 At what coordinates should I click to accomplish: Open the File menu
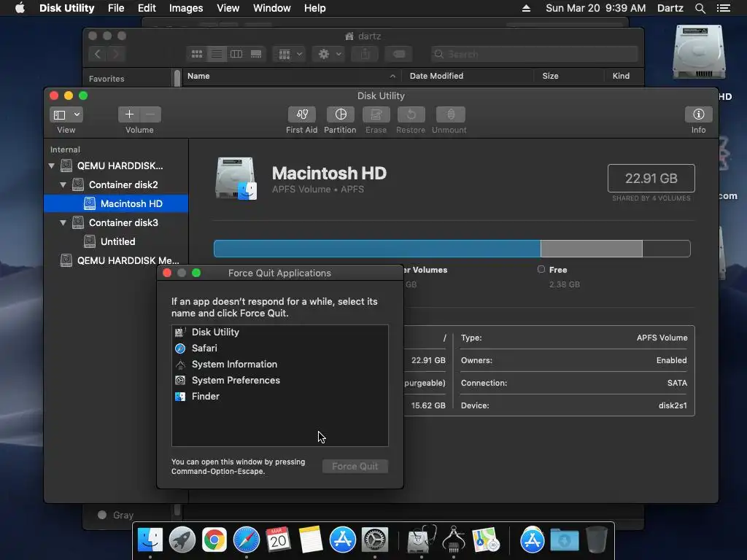coord(116,8)
